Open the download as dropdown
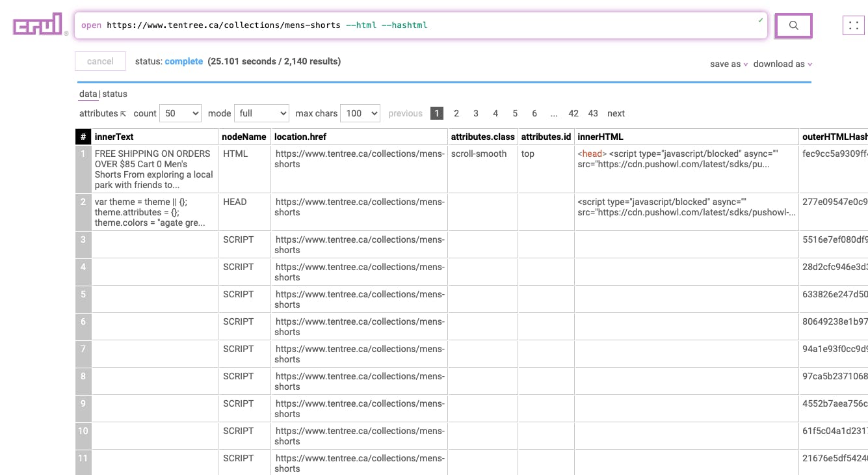Screen dimensions: 868x475 pyautogui.click(x=783, y=64)
